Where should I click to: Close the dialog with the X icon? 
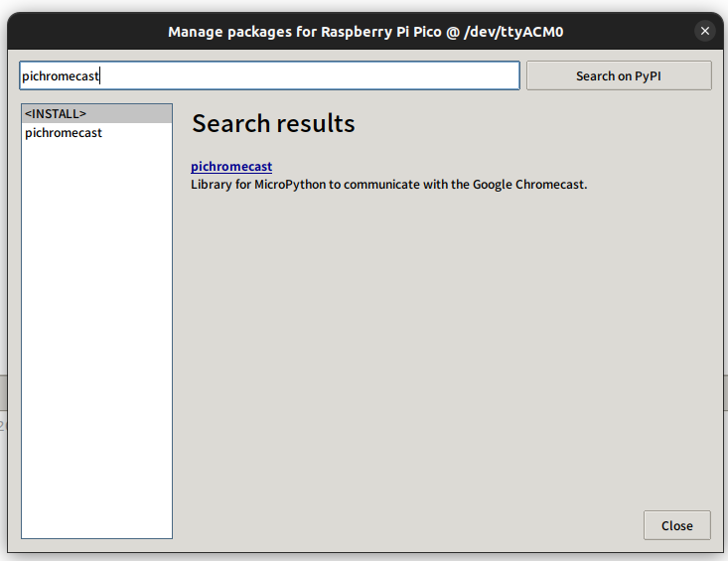[x=705, y=31]
